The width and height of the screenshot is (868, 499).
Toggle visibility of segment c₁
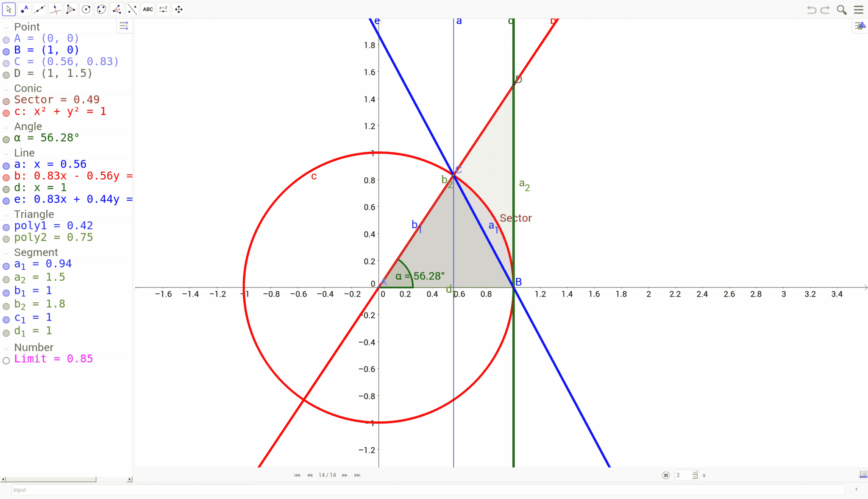point(6,320)
